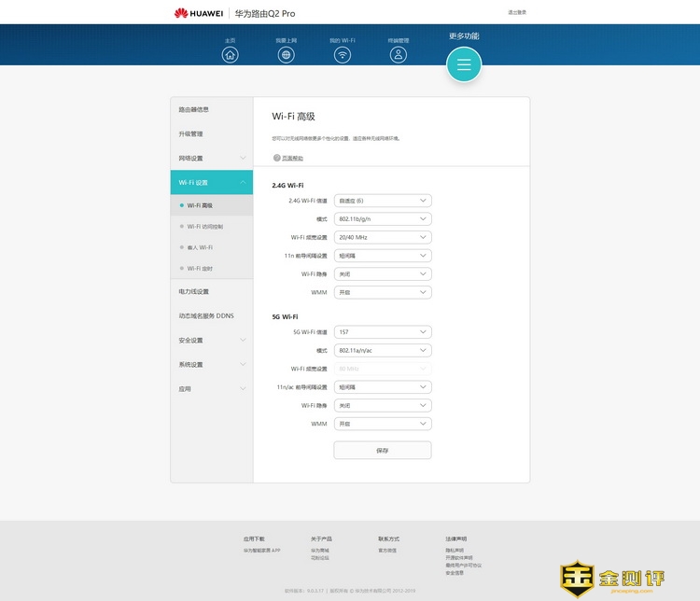Collapse the Wi-Fi 设置 sidebar section

pyautogui.click(x=211, y=183)
